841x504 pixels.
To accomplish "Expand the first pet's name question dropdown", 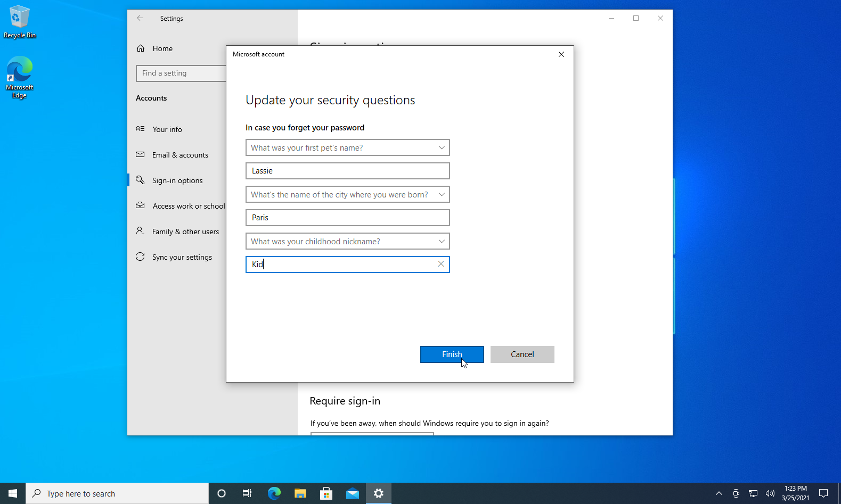I will coord(348,147).
